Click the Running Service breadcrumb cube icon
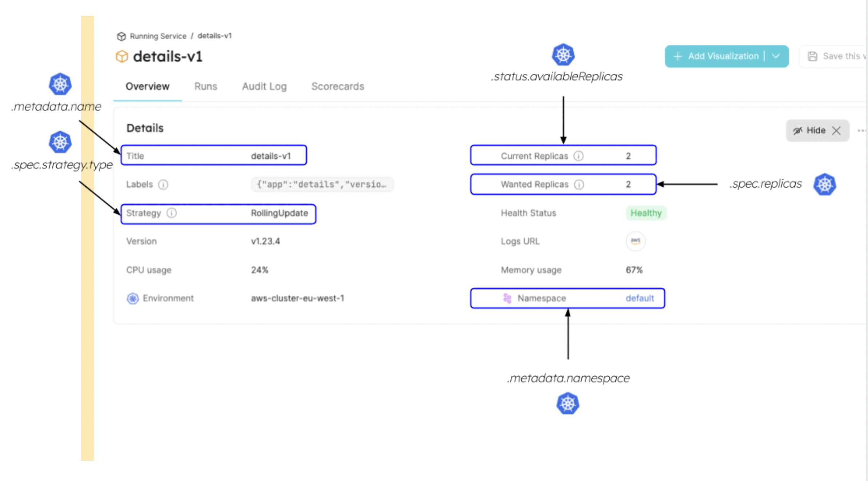The height and width of the screenshot is (481, 868). 121,36
